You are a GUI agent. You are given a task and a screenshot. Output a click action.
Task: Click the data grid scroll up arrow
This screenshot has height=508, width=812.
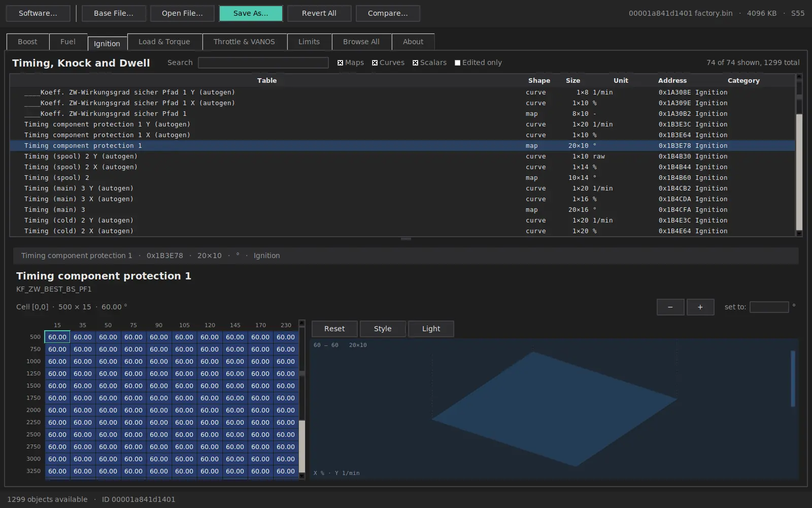pyautogui.click(x=302, y=323)
